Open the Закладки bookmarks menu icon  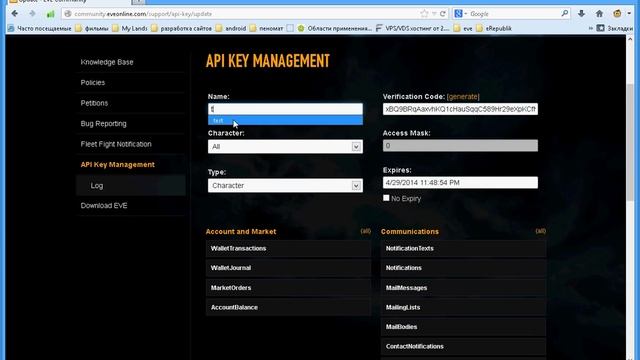pos(600,28)
